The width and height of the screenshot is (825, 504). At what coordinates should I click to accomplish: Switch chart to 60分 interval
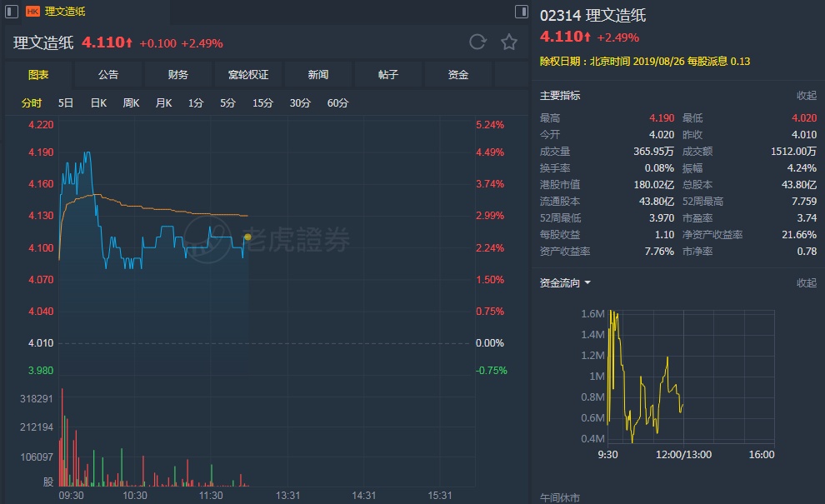(x=337, y=103)
